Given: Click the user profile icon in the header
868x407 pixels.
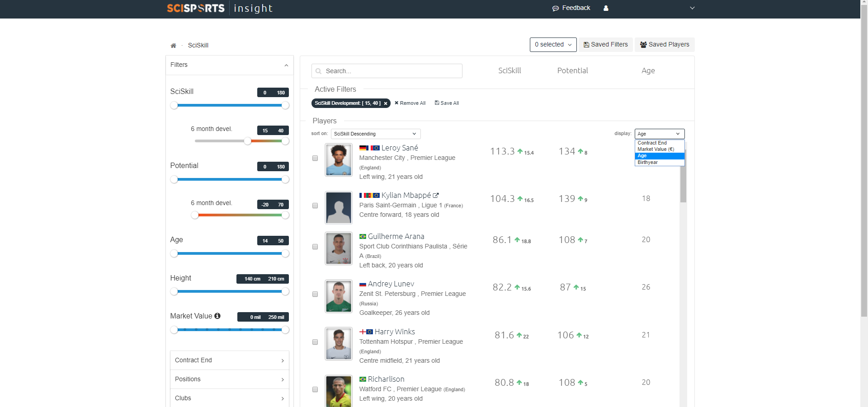Looking at the screenshot, I should tap(606, 8).
